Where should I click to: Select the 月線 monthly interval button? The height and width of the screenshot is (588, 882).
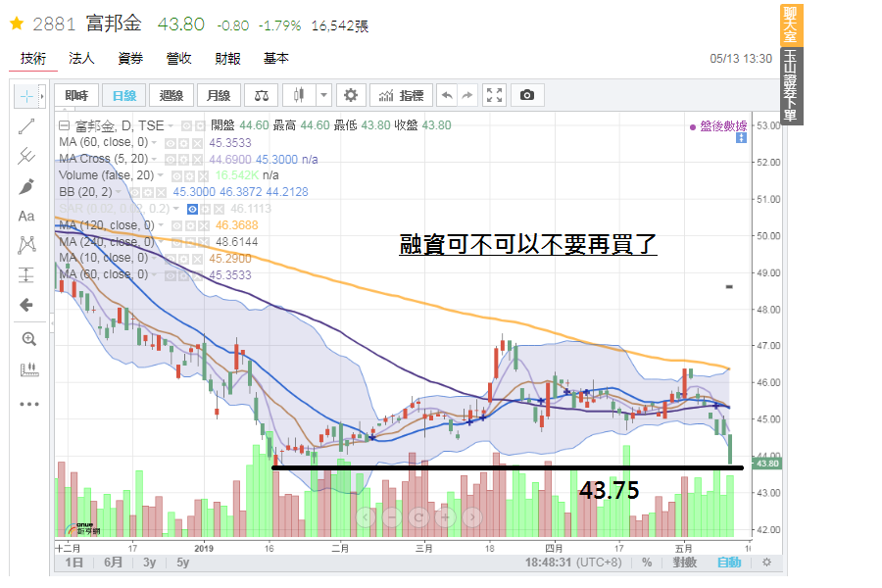pyautogui.click(x=219, y=95)
